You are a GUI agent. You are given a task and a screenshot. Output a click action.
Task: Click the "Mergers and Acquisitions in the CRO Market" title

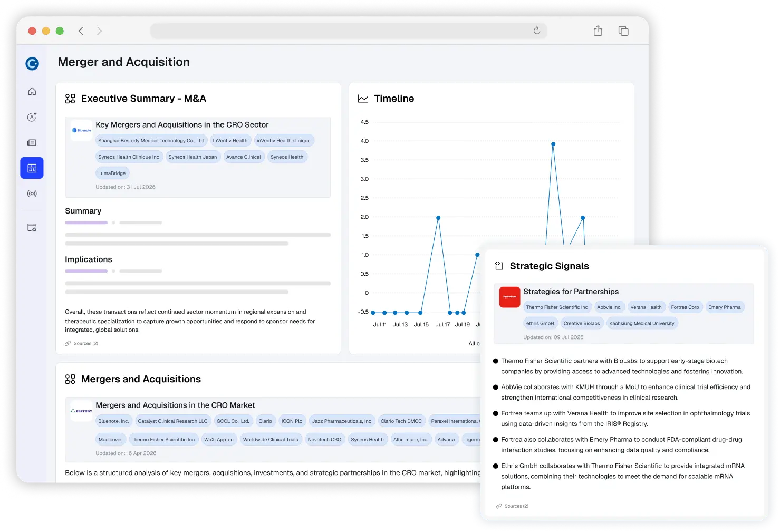pos(175,405)
